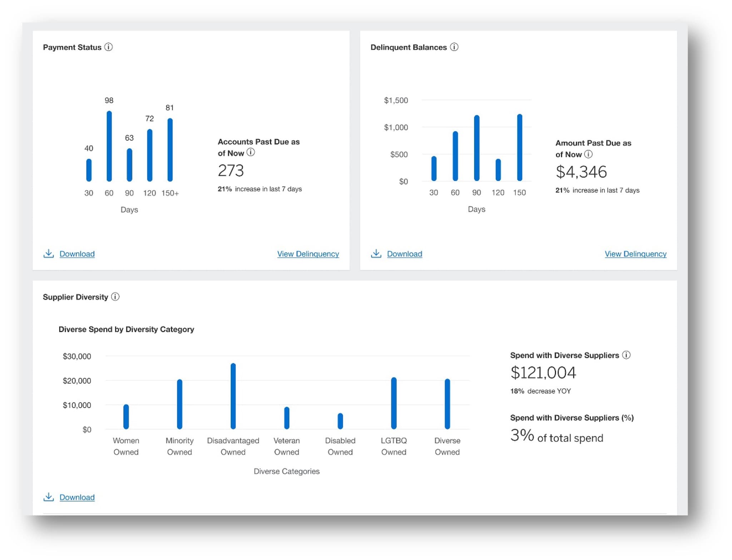
Task: Select the 60-day bar labeled 98
Action: (x=109, y=147)
